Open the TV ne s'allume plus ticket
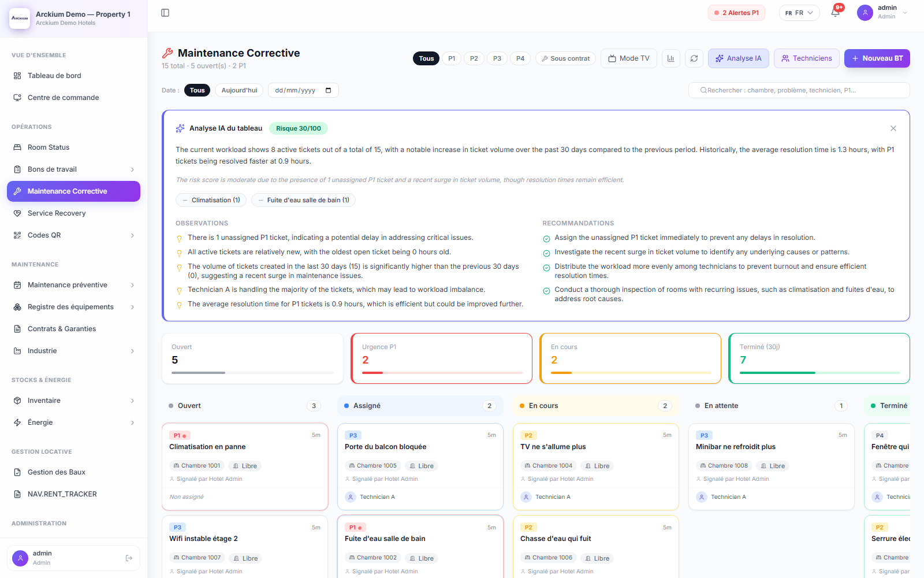 [597, 466]
